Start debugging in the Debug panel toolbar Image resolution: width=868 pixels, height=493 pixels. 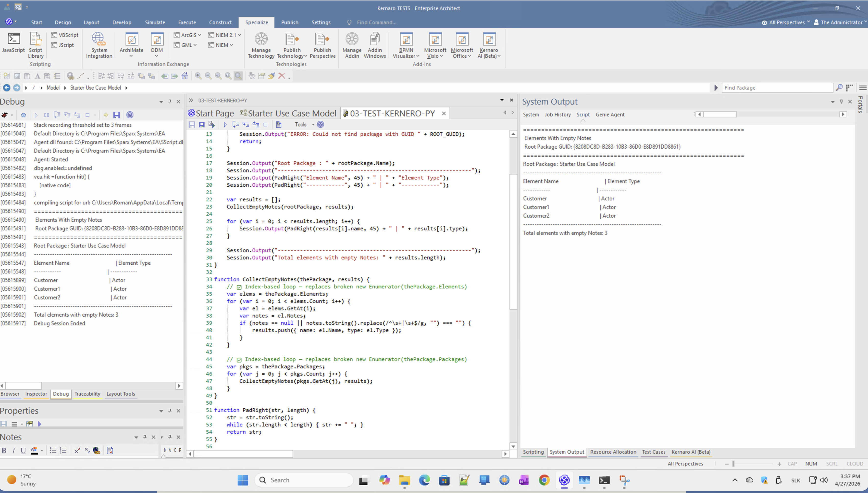click(36, 115)
